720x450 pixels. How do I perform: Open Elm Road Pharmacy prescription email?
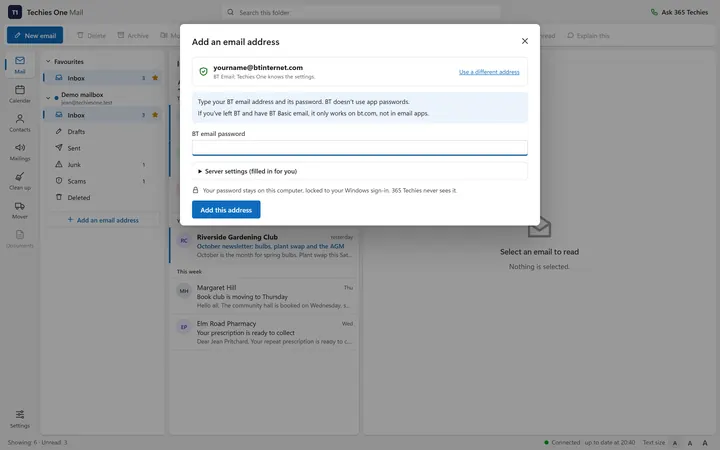pyautogui.click(x=264, y=332)
